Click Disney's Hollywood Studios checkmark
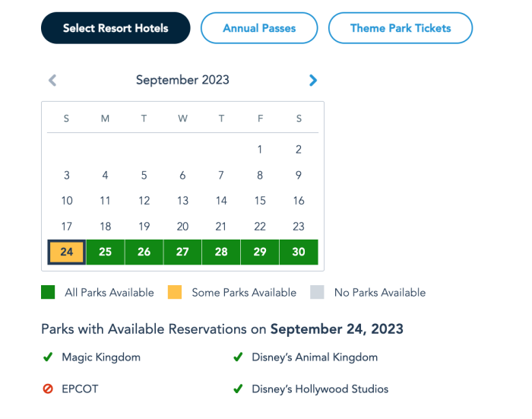532x419 pixels. point(238,389)
